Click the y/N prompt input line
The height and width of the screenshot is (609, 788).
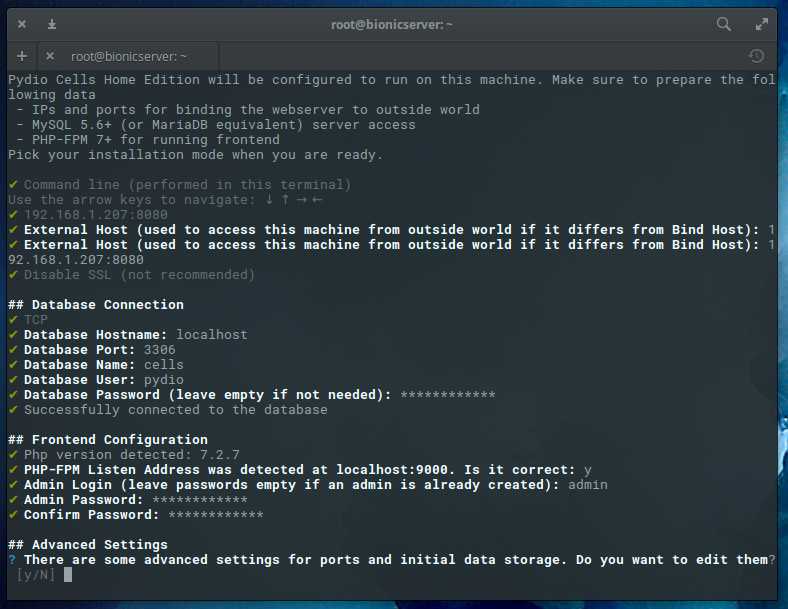(x=44, y=575)
